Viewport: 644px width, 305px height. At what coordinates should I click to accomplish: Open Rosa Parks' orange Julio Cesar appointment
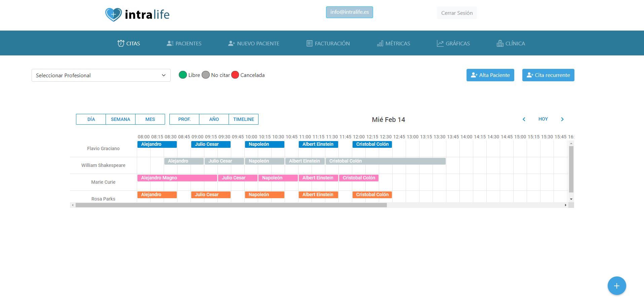211,195
